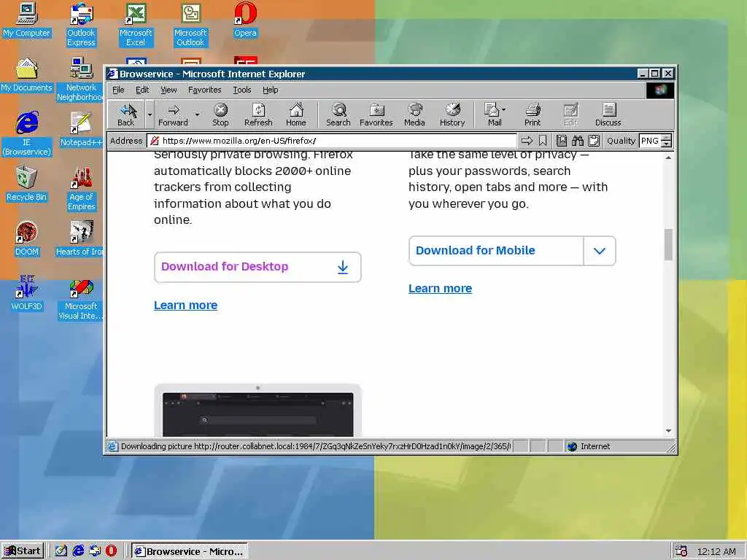Screen dimensions: 747x560
Task: Increase Quality with the up stepper arrow
Action: [x=667, y=137]
